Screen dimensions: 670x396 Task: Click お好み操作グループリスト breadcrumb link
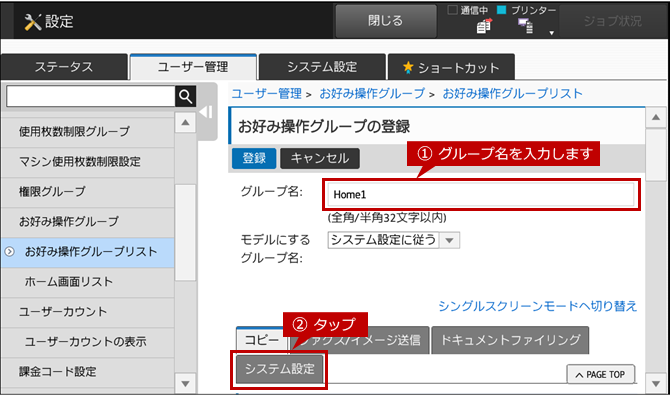coord(512,94)
